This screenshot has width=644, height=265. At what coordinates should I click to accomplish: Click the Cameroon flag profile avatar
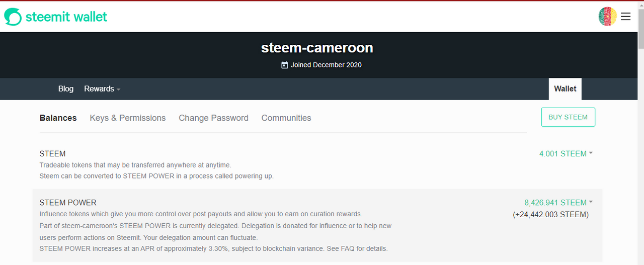tap(608, 17)
